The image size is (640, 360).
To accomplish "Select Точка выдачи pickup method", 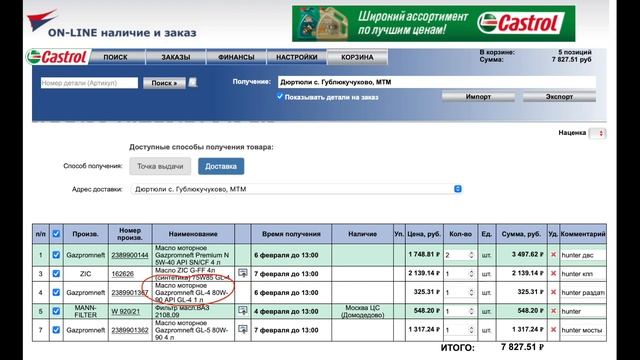I will point(160,166).
